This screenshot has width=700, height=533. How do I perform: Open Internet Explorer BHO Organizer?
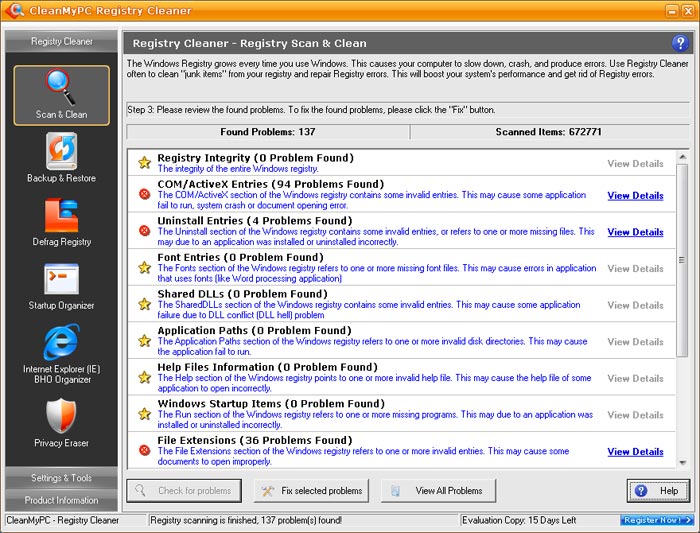62,354
